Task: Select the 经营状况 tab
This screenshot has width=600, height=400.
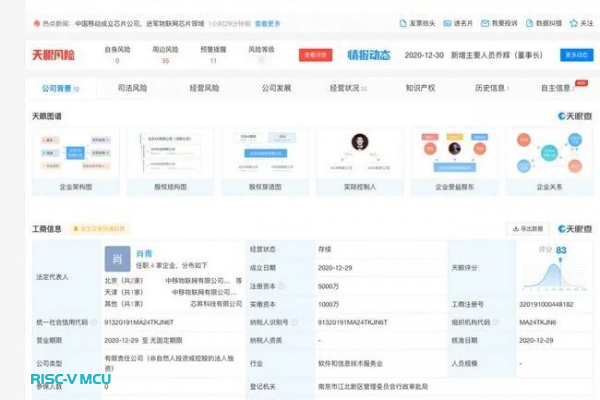Action: [x=348, y=88]
